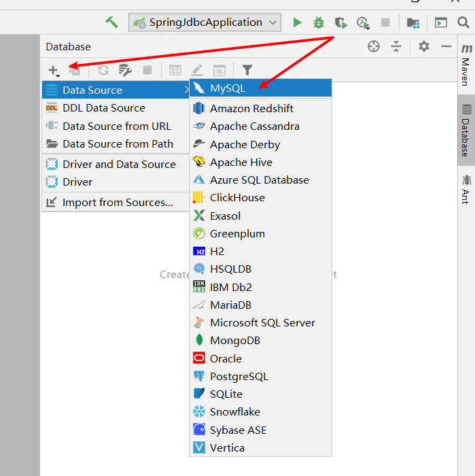Click the Duplicate data source icon

pyautogui.click(x=75, y=71)
